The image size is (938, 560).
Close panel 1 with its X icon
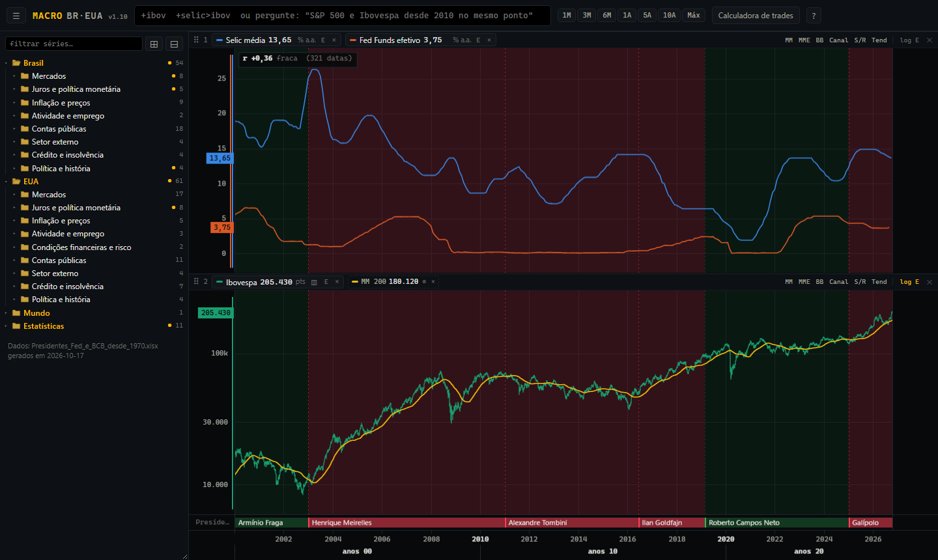point(930,40)
